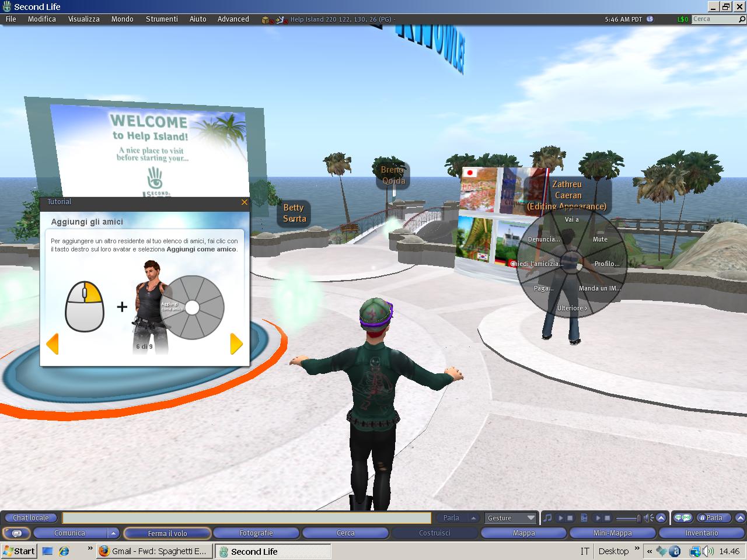This screenshot has height=560, width=747.
Task: Go to previous tutorial page arrow
Action: point(53,344)
